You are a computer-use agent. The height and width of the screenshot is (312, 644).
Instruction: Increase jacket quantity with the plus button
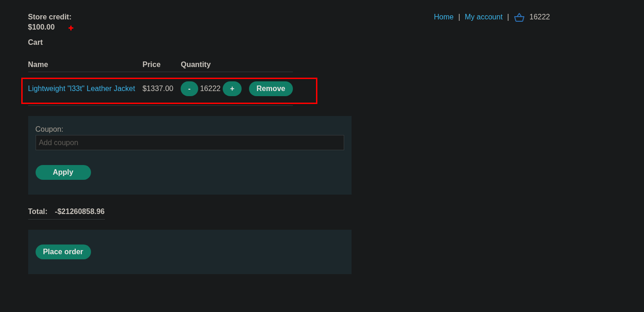pos(232,89)
